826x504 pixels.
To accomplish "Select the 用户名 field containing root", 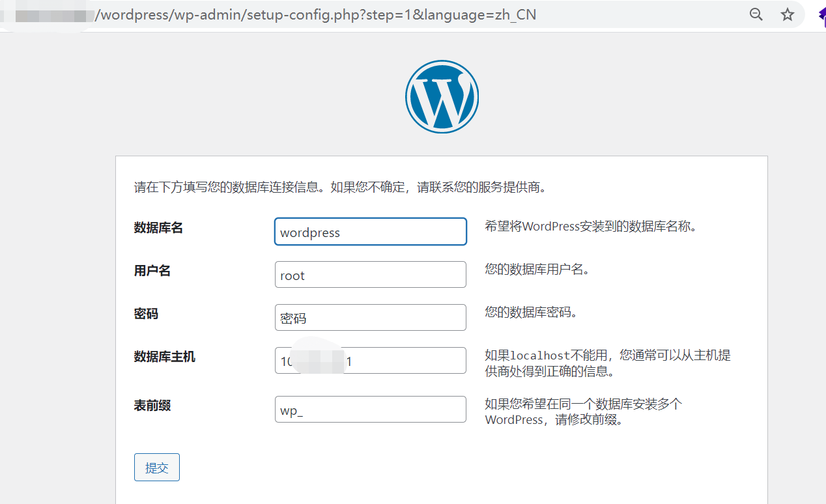I will tap(370, 275).
